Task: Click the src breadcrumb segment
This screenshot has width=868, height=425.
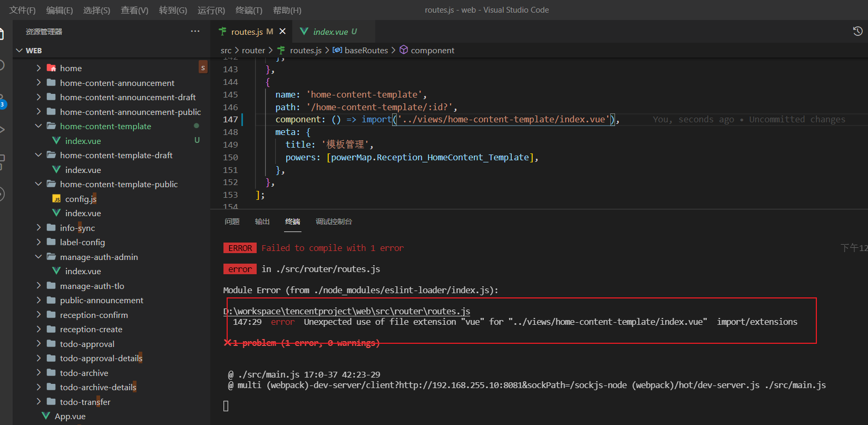Action: (x=226, y=50)
